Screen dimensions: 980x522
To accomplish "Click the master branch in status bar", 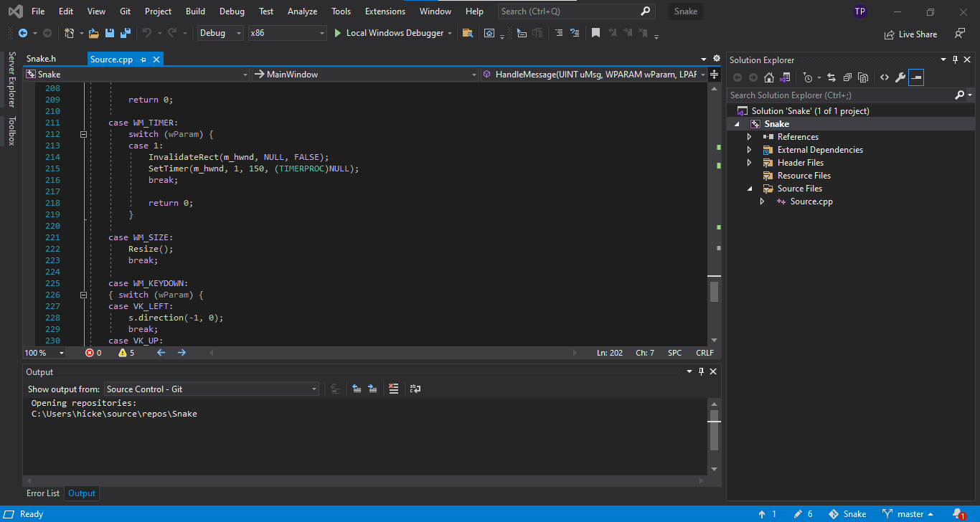I will point(909,514).
